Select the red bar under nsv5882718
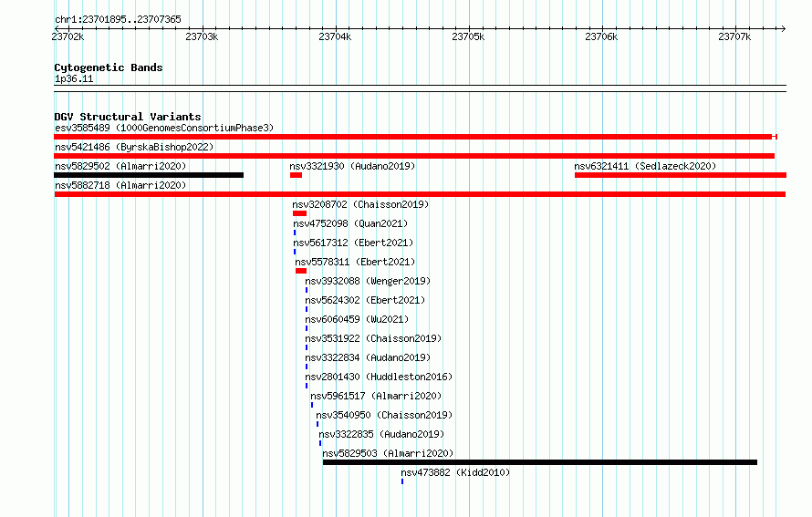 420,194
